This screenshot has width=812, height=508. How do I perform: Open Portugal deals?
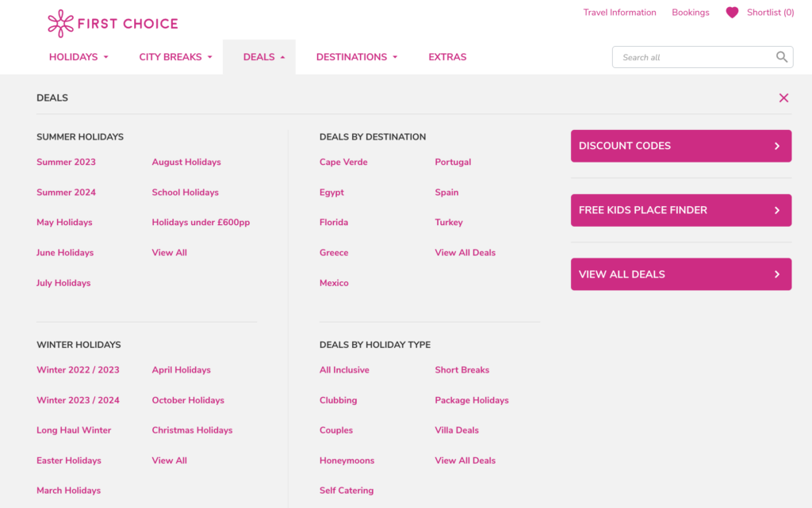pyautogui.click(x=453, y=162)
